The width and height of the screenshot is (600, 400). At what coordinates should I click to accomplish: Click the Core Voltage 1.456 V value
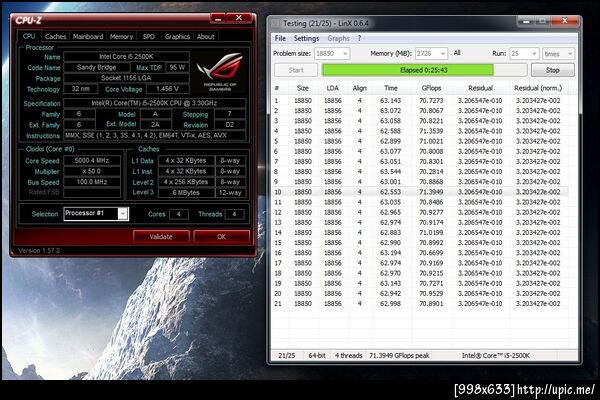click(167, 89)
